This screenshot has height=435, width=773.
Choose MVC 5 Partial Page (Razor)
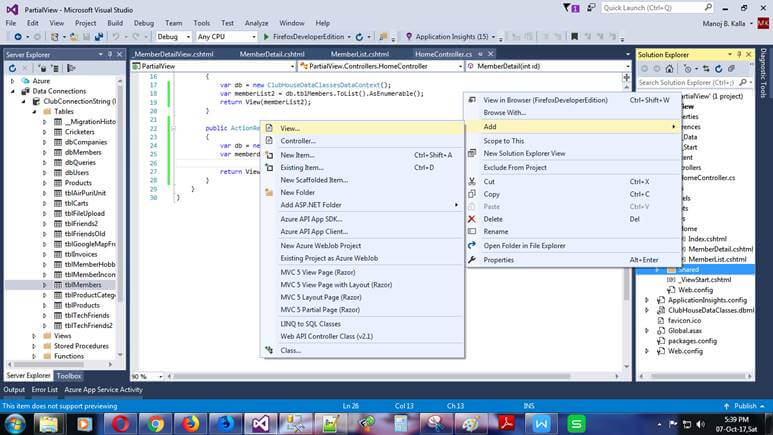point(362,310)
